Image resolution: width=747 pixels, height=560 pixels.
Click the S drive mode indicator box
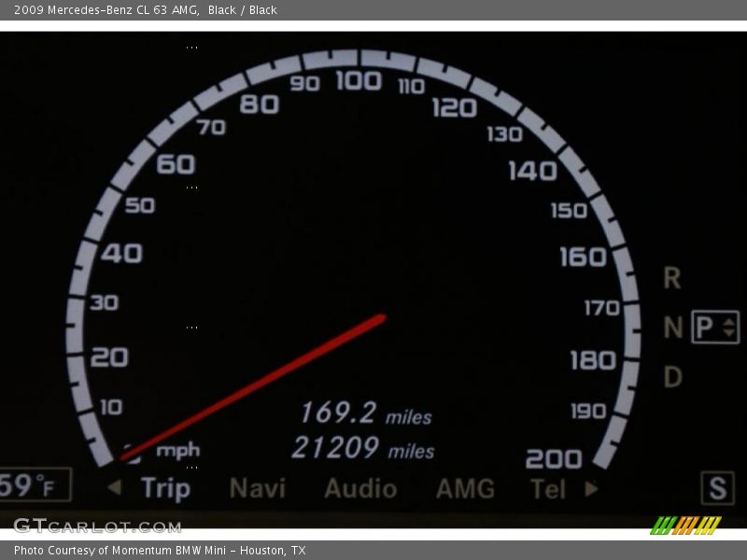pos(717,488)
